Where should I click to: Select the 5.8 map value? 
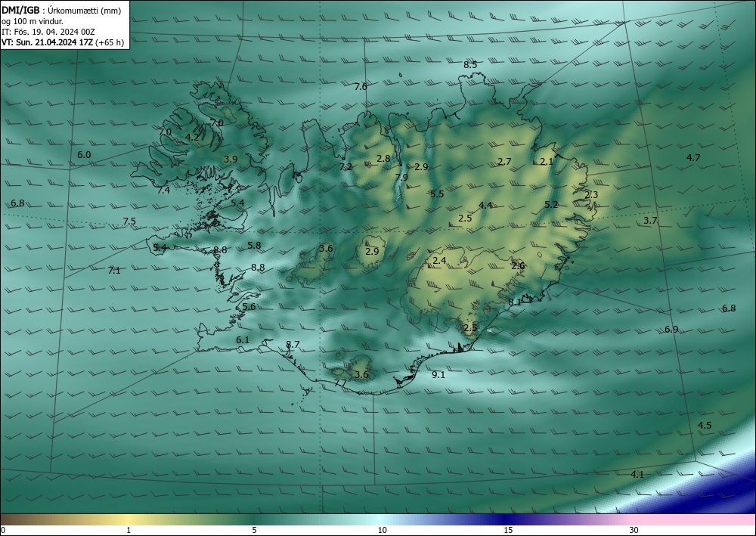tap(254, 246)
